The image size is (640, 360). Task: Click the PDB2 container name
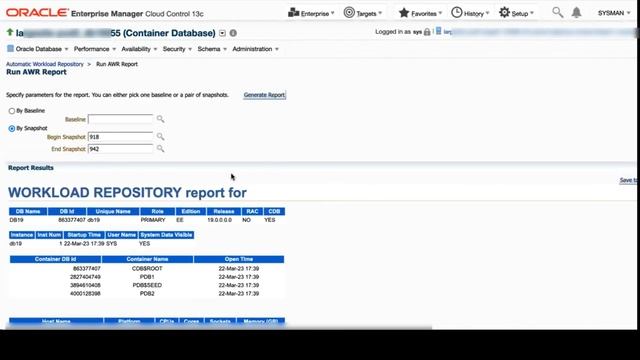[147, 293]
